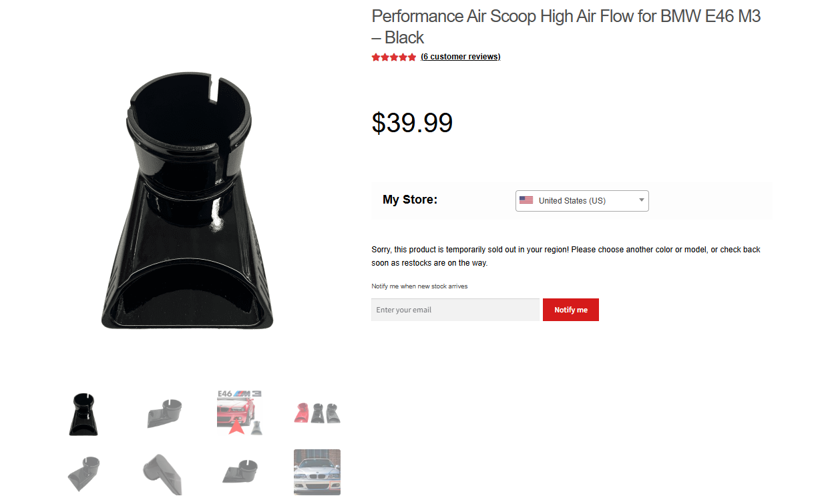Image resolution: width=822 pixels, height=504 pixels.
Task: Click the Performance Air Scoop product title
Action: click(x=566, y=26)
